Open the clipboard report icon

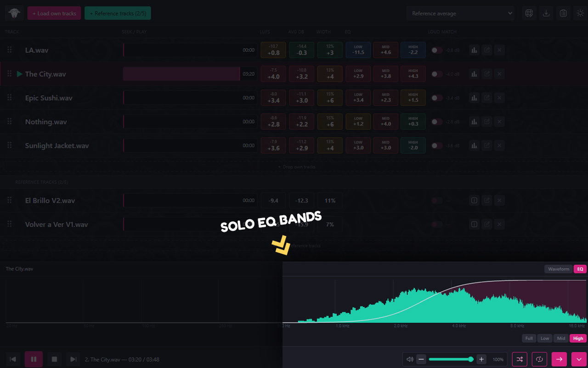pyautogui.click(x=563, y=13)
